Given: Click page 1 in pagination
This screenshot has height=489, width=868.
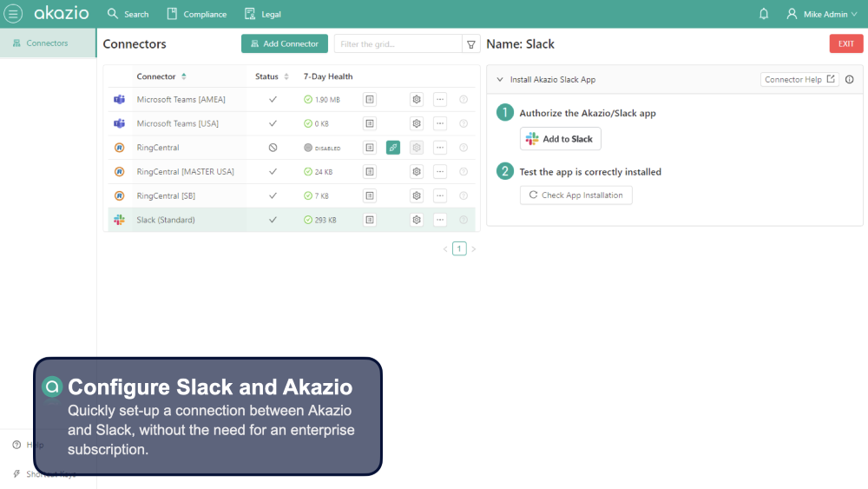Looking at the screenshot, I should click(459, 248).
